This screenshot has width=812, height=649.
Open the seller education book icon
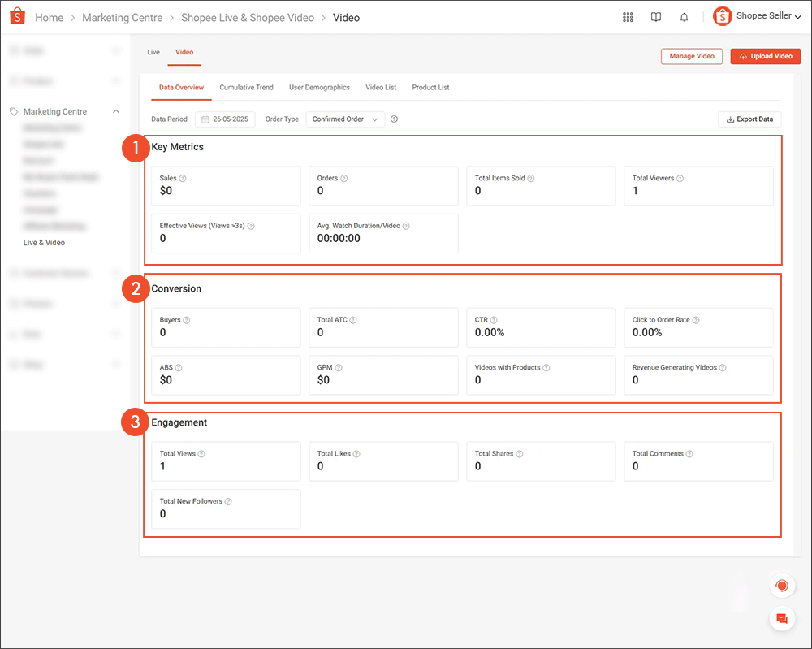pos(655,18)
